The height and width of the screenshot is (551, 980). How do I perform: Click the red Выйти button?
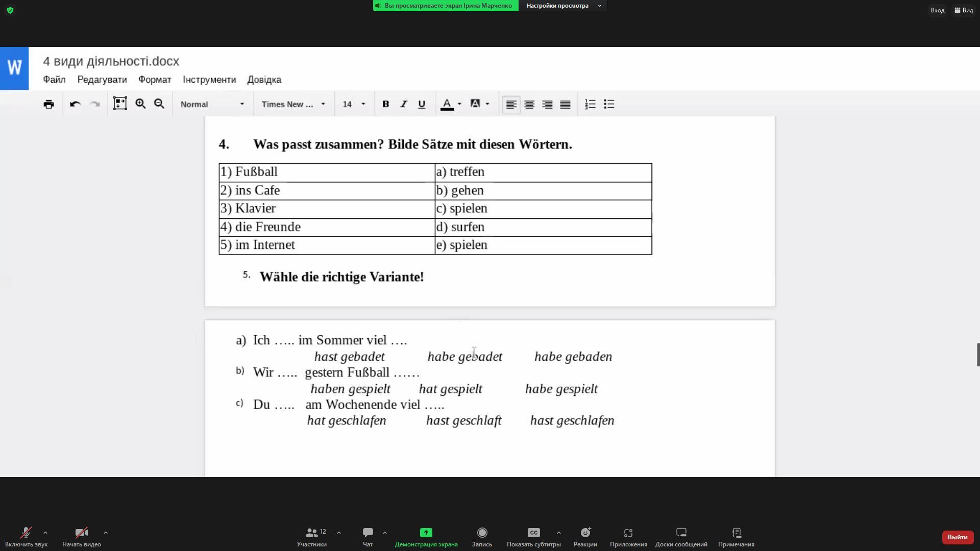[957, 537]
